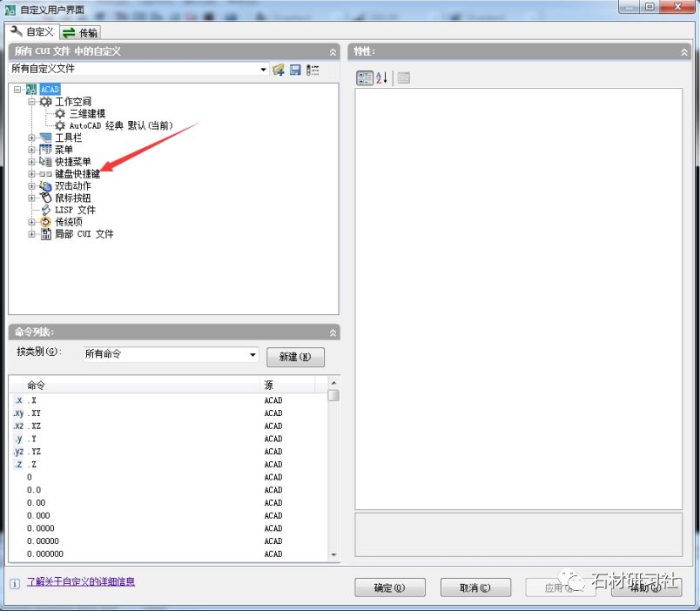Image resolution: width=700 pixels, height=611 pixels.
Task: Select the 0 command row
Action: pyautogui.click(x=169, y=478)
